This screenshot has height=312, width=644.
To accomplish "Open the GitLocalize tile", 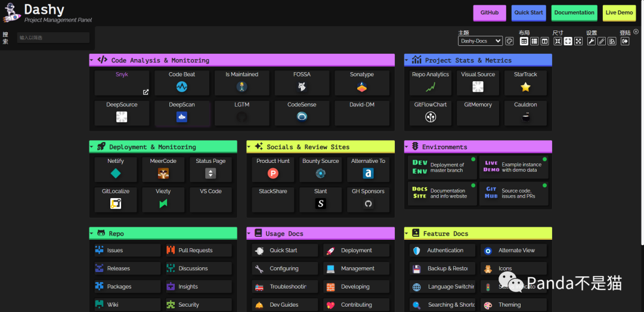I will [116, 200].
